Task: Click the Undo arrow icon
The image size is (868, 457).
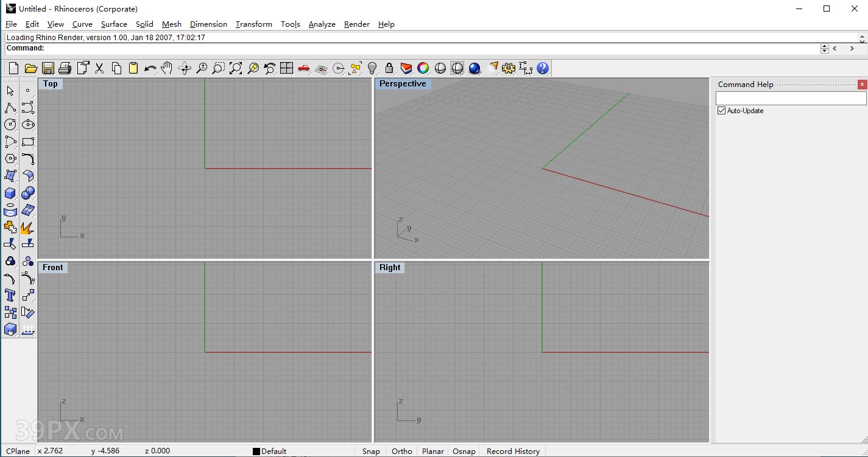Action: 150,68
